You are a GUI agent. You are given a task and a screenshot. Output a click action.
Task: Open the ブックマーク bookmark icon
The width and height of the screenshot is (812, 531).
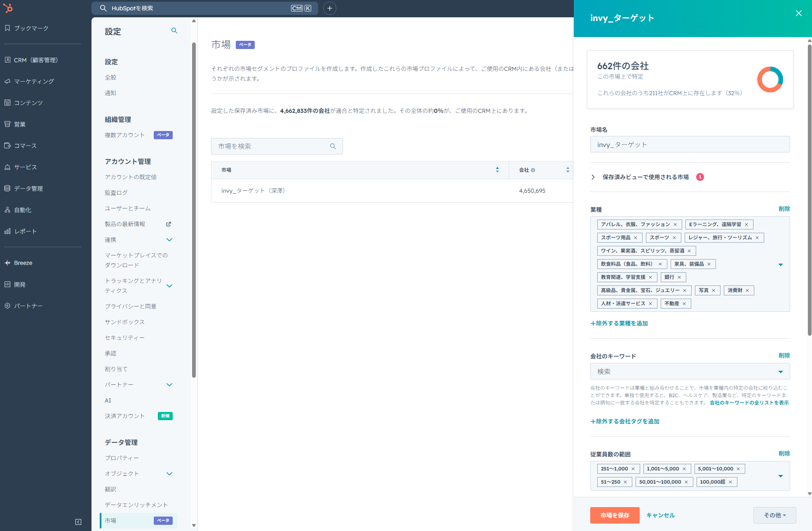7,28
